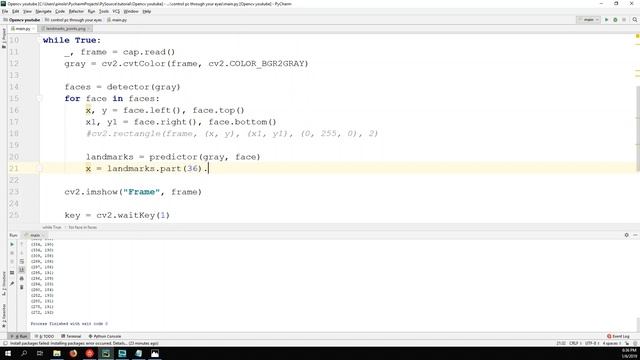Click the 4 spaces indent selector

[x=611, y=344]
